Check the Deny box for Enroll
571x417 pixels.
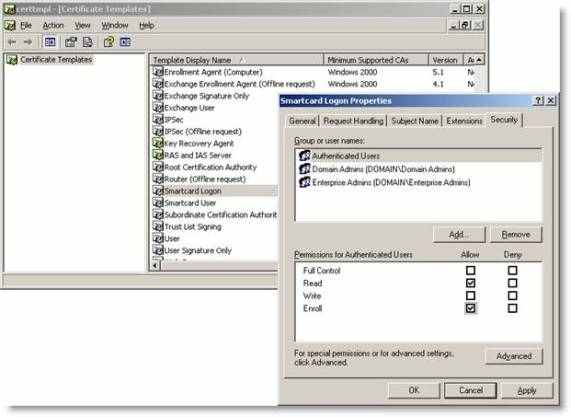[x=512, y=308]
